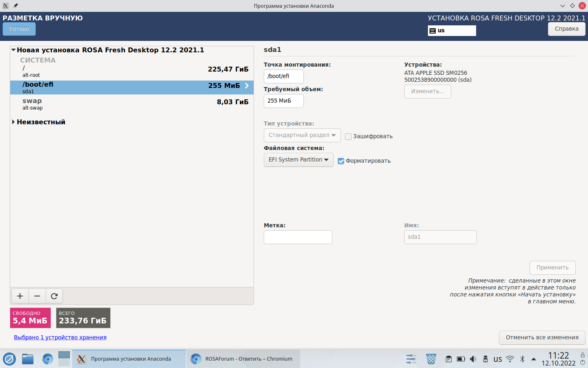Viewport: 588px width, 368px height.
Task: Click the chevron arrow on the /boot/efi row
Action: click(247, 85)
